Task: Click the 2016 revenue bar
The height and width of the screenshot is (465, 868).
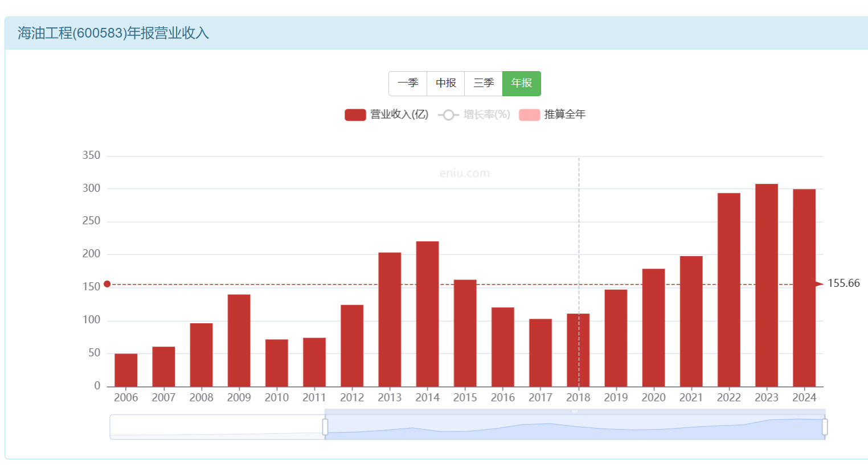Action: pyautogui.click(x=503, y=347)
